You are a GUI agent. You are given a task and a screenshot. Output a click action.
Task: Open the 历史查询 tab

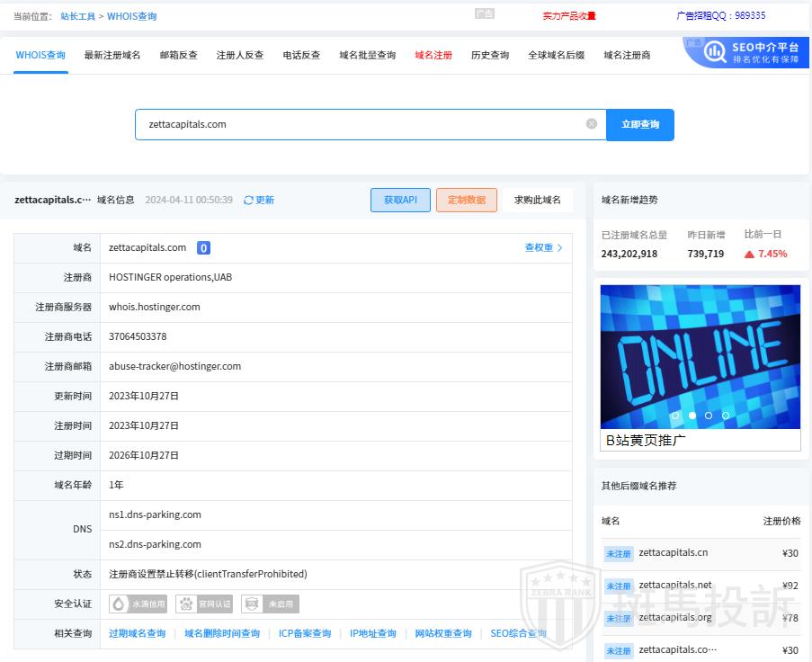489,55
